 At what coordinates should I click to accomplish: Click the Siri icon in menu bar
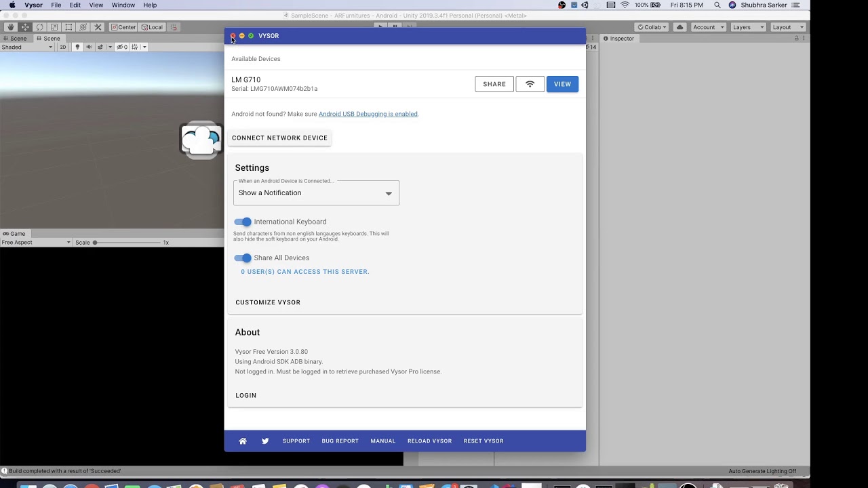coord(732,5)
